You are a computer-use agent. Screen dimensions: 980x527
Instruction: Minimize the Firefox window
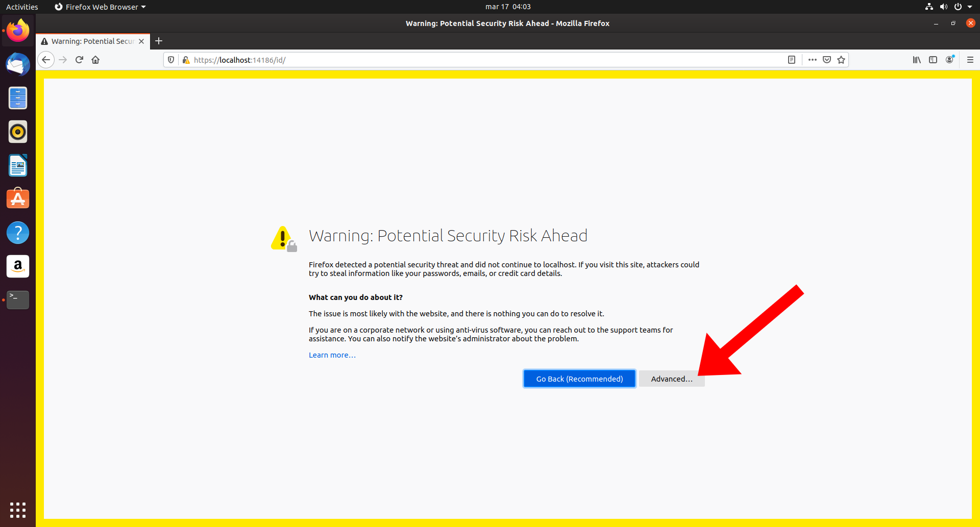click(936, 23)
